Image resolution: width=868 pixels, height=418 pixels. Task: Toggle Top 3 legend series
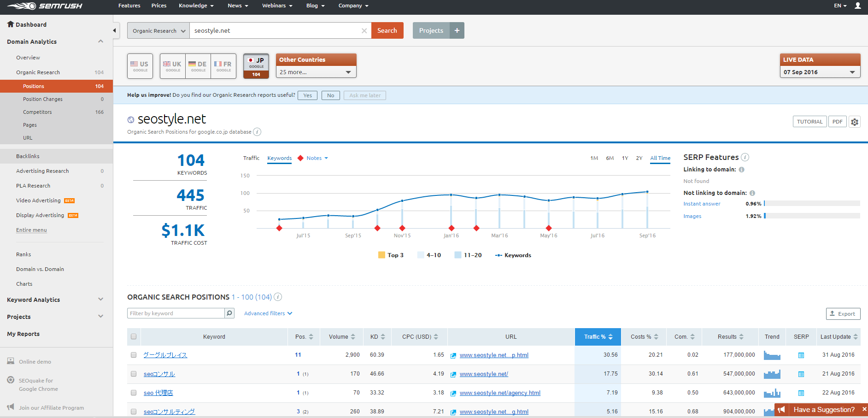tap(391, 255)
